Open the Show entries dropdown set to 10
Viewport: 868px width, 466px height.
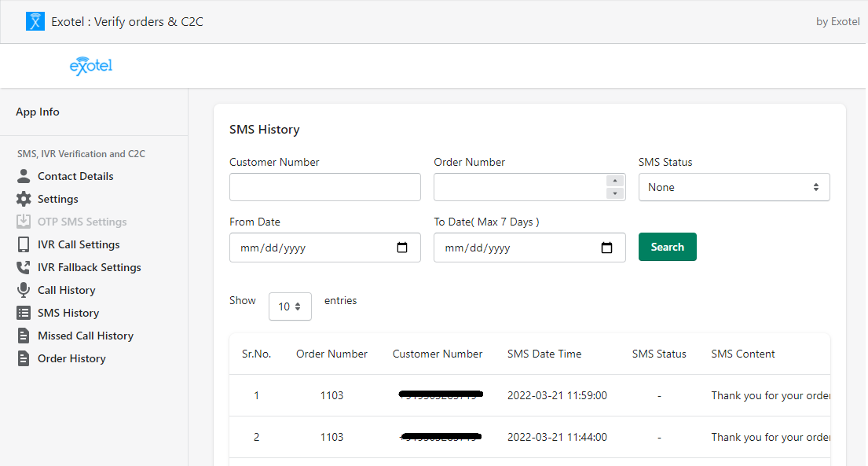tap(290, 306)
